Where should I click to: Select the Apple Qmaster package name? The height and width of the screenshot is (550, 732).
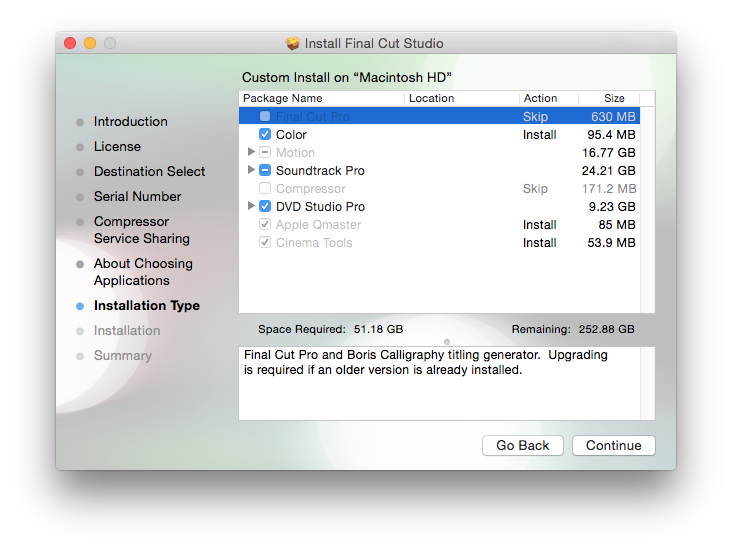pos(318,225)
